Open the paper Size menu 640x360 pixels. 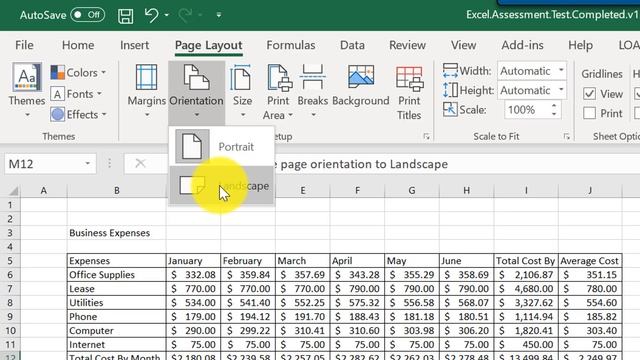coord(242,92)
